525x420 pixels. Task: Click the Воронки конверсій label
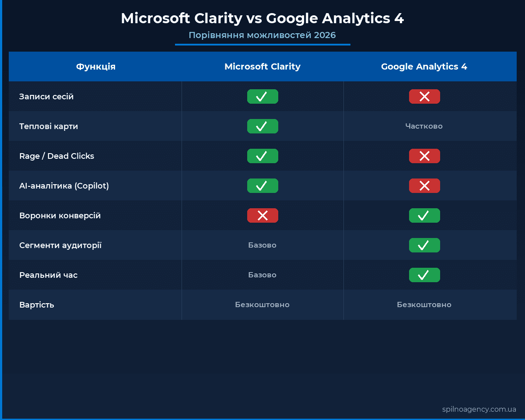(x=60, y=216)
